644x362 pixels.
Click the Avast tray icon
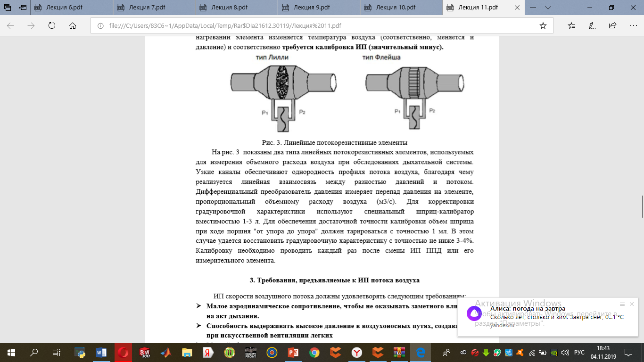[520, 352]
